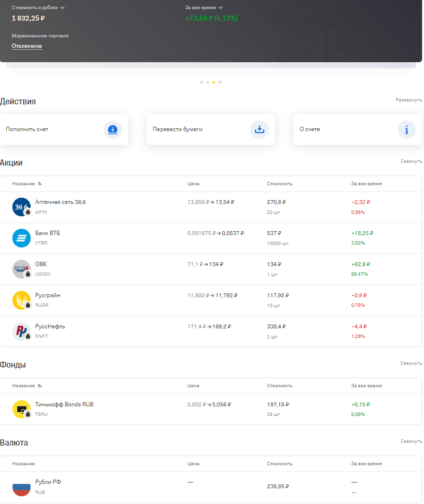Open the За все время period dropdown
The image size is (424, 504).
click(204, 8)
